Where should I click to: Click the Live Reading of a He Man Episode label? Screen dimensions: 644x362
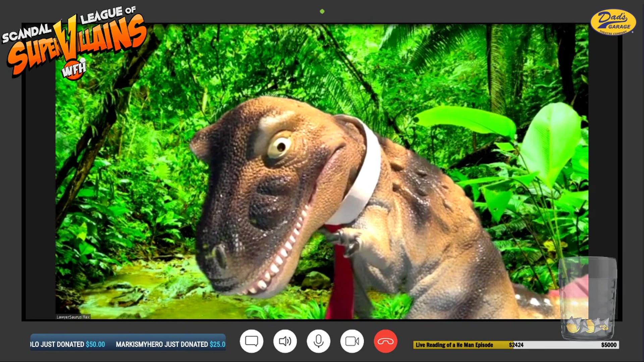click(454, 345)
